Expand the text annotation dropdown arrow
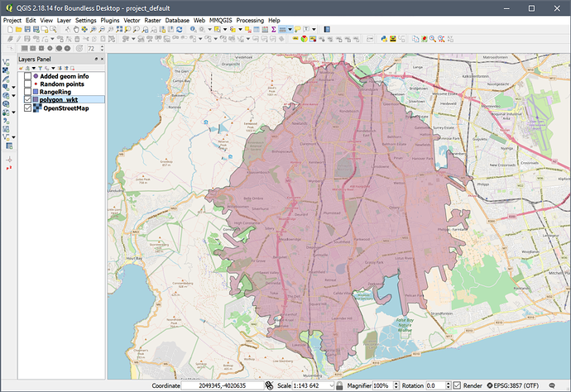571x392 pixels. pos(314,30)
